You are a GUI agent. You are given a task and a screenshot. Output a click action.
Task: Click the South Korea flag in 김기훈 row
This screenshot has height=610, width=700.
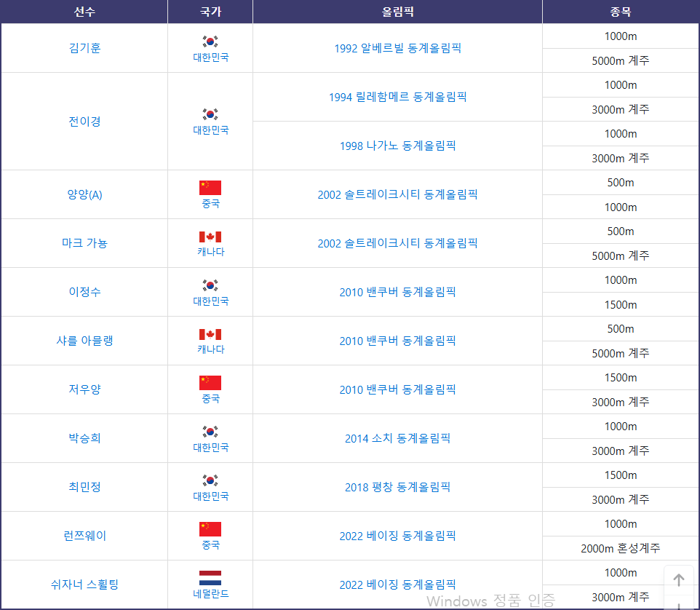click(210, 41)
